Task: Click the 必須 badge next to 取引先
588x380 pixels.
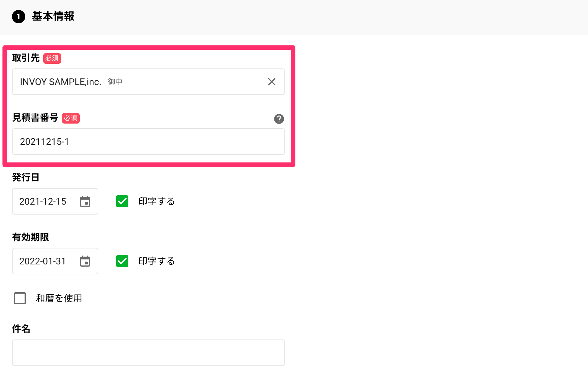Action: [52, 58]
